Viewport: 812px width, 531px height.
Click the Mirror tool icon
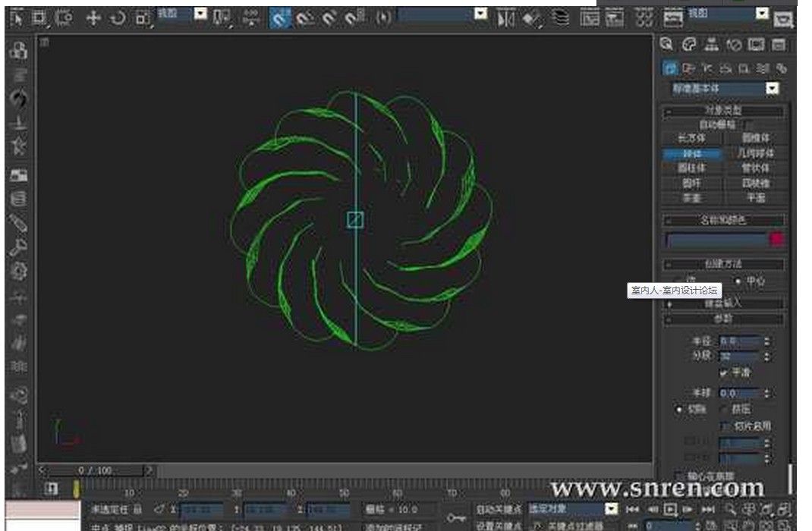[x=505, y=19]
